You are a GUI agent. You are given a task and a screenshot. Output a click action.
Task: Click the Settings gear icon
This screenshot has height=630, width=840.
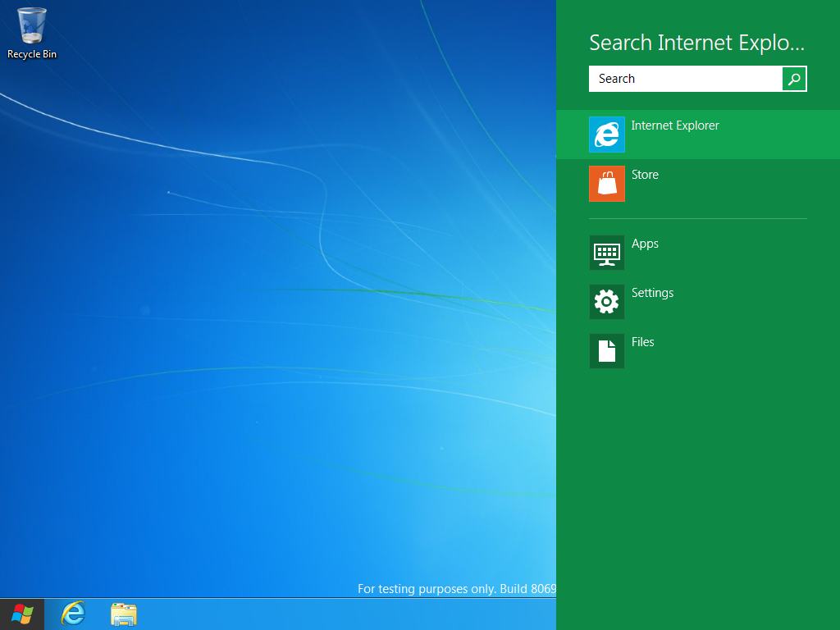[607, 302]
